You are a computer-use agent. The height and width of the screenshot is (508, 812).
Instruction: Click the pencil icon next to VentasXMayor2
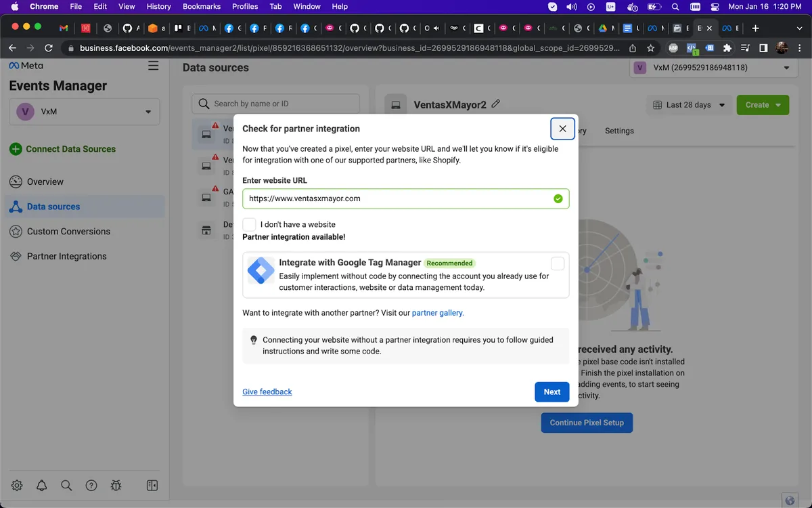(x=496, y=104)
